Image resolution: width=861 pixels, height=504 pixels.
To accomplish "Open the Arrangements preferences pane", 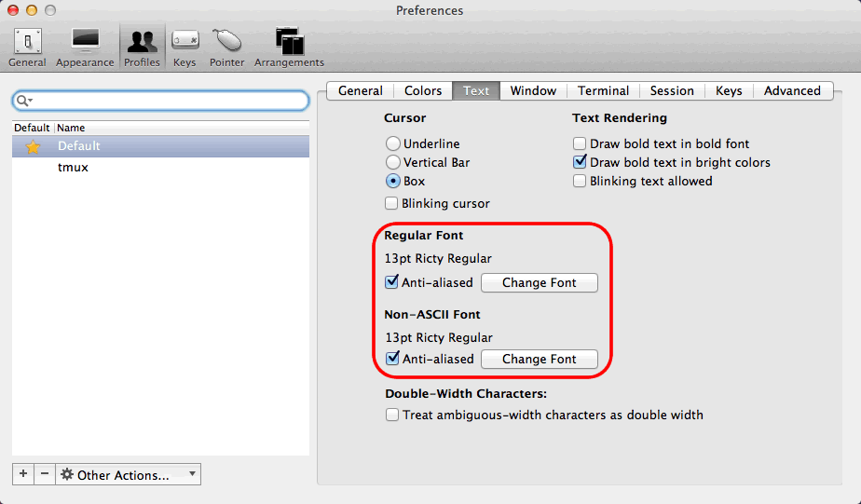I will click(289, 47).
